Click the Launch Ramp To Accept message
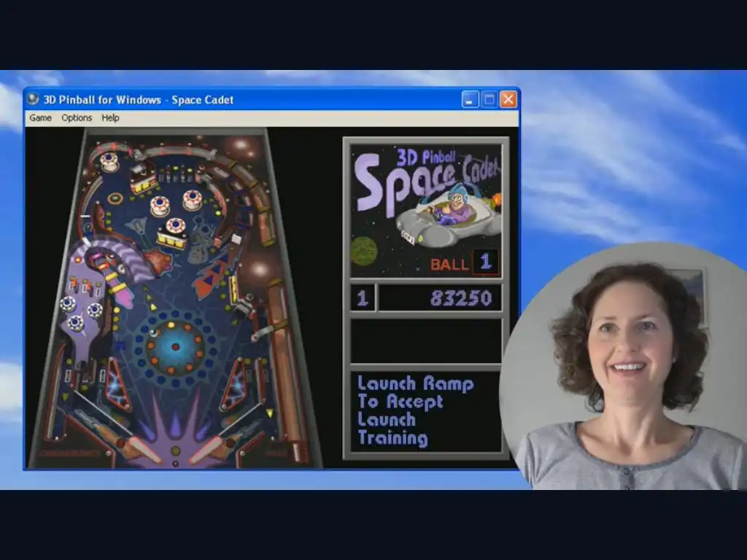Viewport: 747px width, 560px height. tap(415, 411)
